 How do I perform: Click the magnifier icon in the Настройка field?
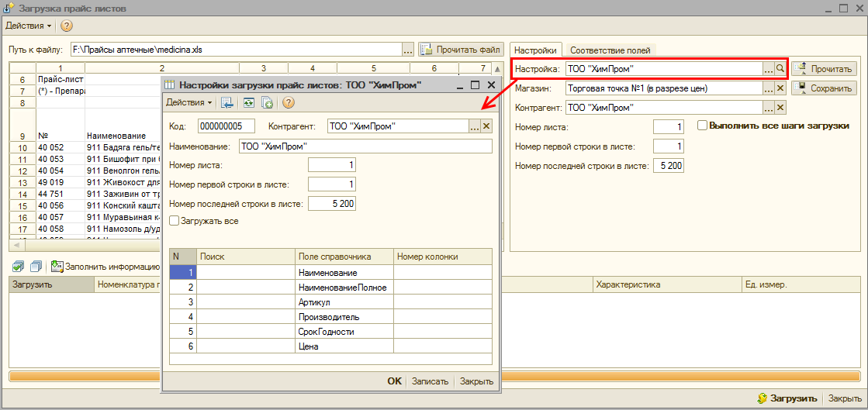(x=780, y=69)
